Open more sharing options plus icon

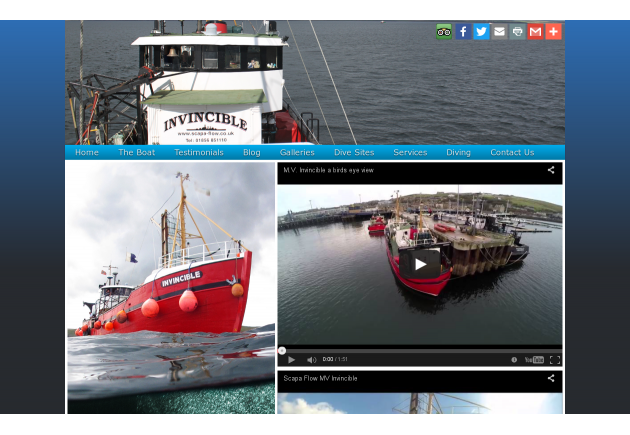[x=553, y=31]
